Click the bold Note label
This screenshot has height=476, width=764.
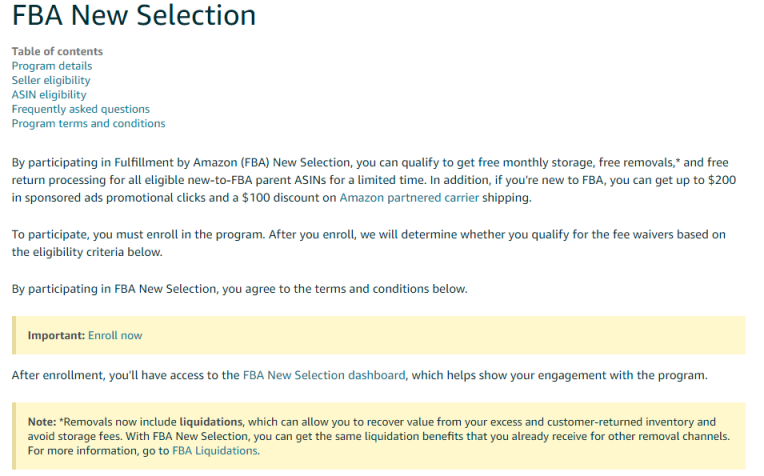(41, 422)
